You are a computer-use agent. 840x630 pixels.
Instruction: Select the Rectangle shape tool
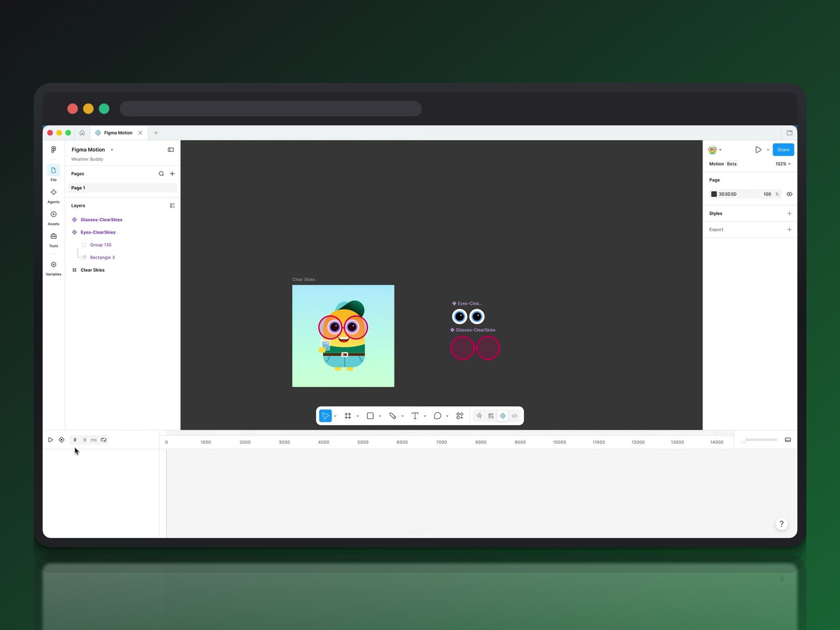(370, 416)
